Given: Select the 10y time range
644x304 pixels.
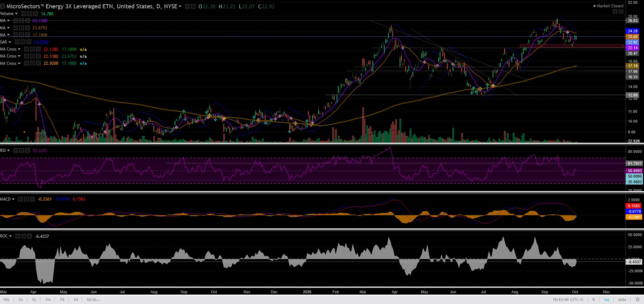Looking at the screenshot, I should [6, 299].
